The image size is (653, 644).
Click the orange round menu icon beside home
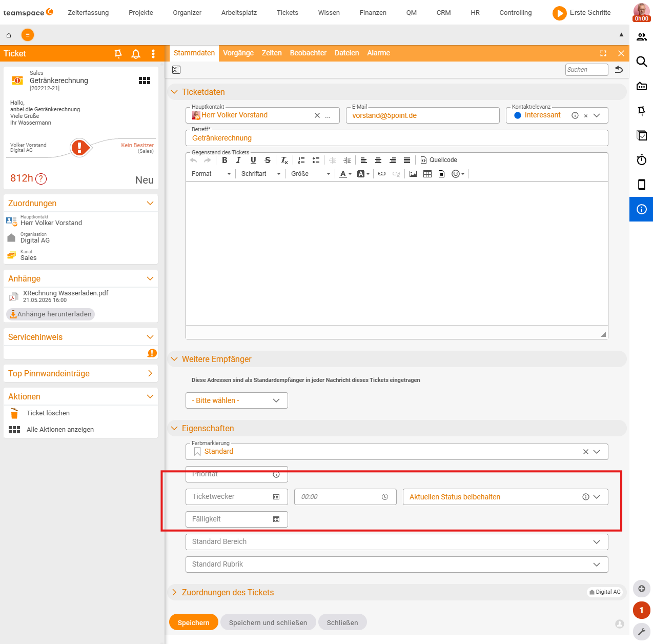pyautogui.click(x=28, y=35)
